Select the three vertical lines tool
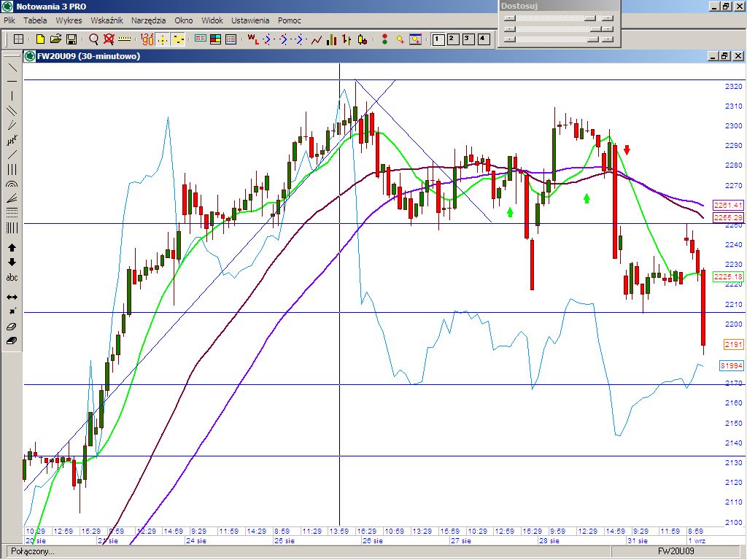The width and height of the screenshot is (747, 560). 12,169
